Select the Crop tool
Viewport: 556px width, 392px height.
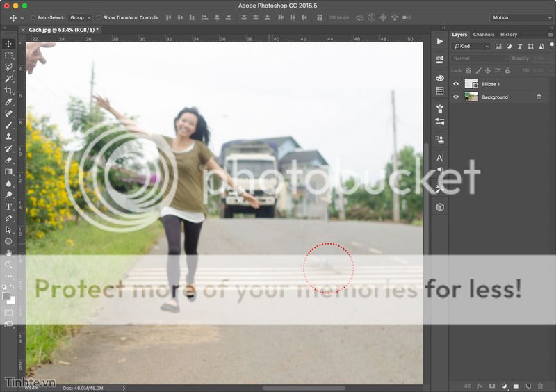8,90
